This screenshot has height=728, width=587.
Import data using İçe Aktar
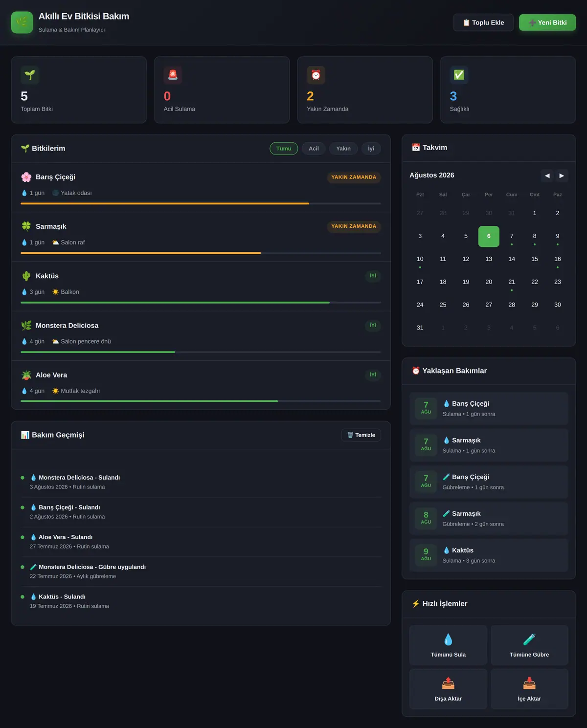tap(529, 689)
